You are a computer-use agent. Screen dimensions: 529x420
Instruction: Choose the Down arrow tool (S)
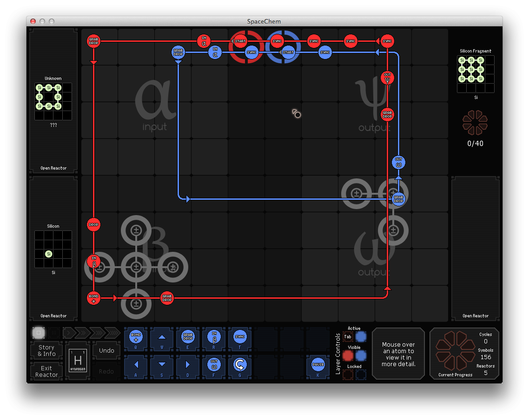click(162, 367)
